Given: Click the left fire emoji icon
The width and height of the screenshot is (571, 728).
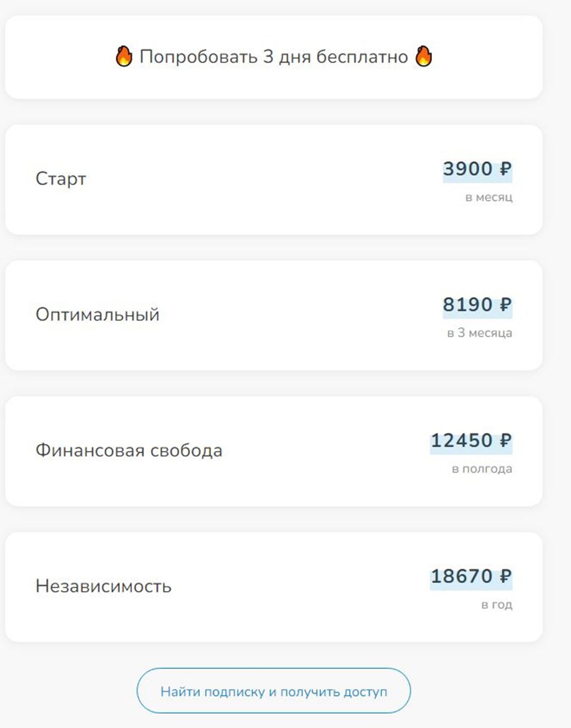Looking at the screenshot, I should click(x=124, y=56).
